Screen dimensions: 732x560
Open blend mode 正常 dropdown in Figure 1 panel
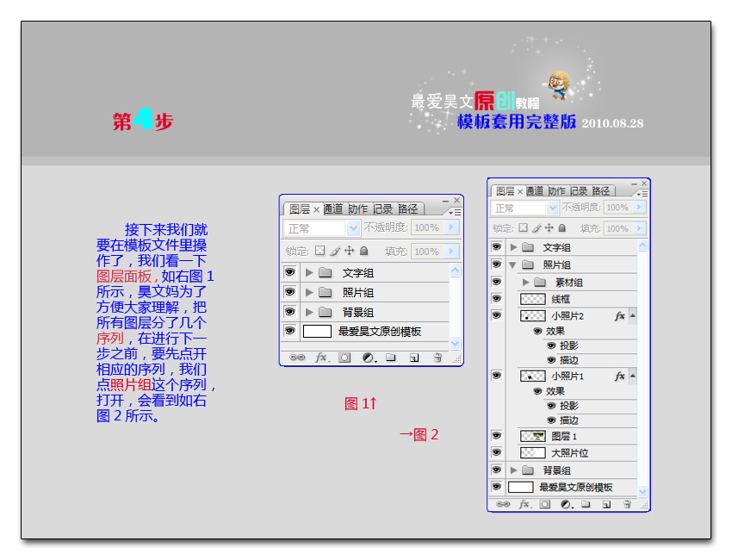[353, 228]
